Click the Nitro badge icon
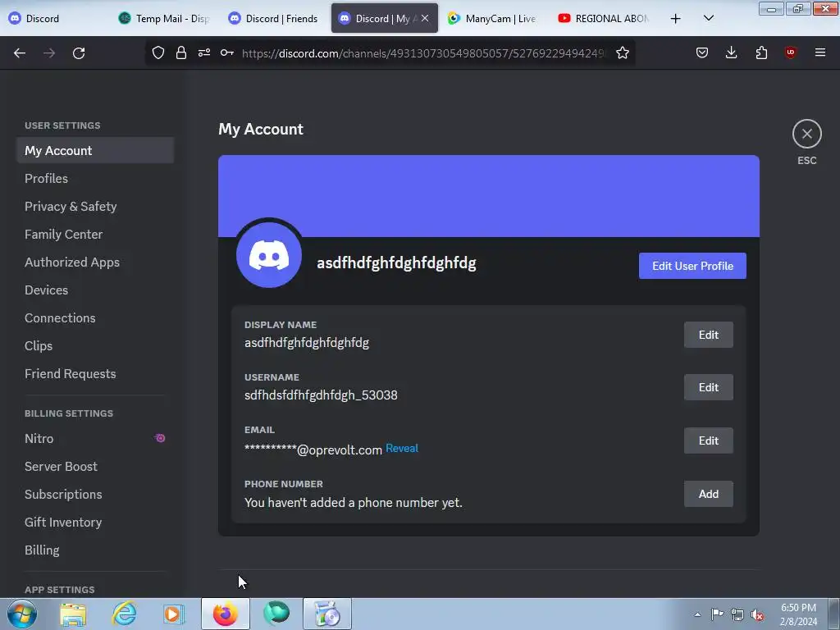 tap(160, 438)
